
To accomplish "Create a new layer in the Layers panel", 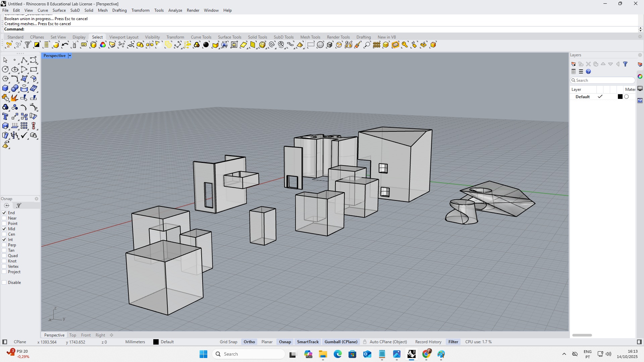I will pos(574,64).
